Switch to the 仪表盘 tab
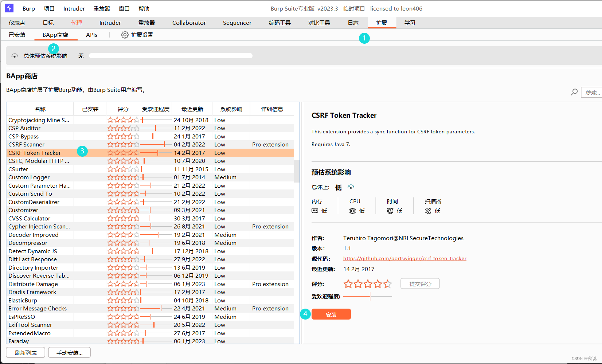 pos(17,23)
